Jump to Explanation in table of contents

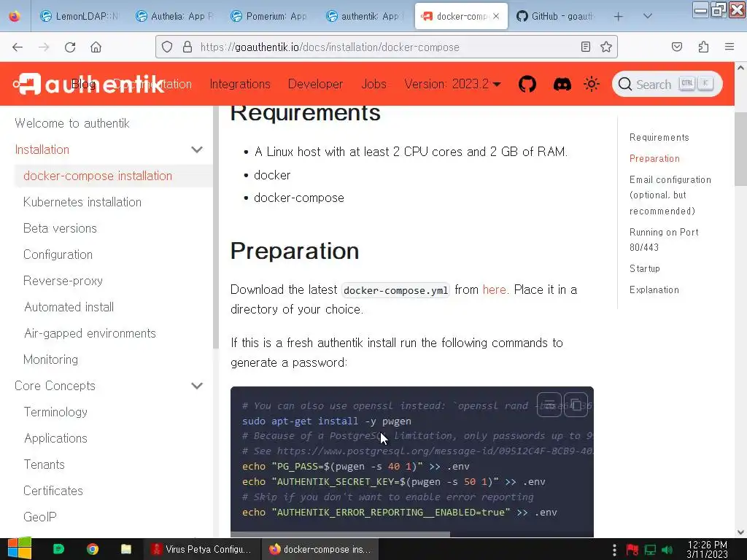click(654, 289)
